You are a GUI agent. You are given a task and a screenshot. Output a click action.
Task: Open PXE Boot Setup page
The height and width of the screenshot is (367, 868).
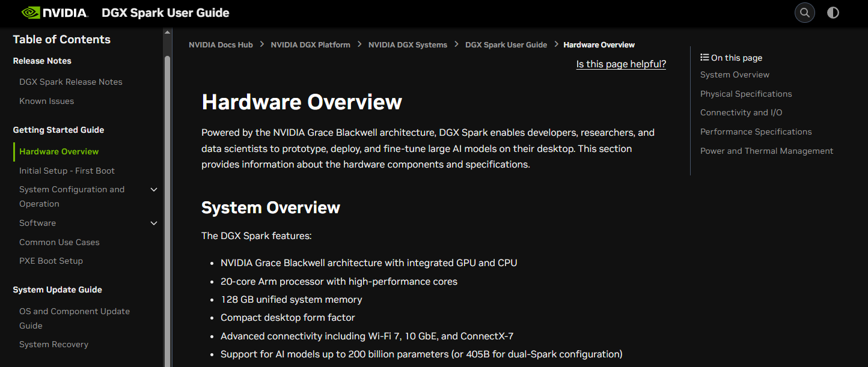click(x=51, y=261)
